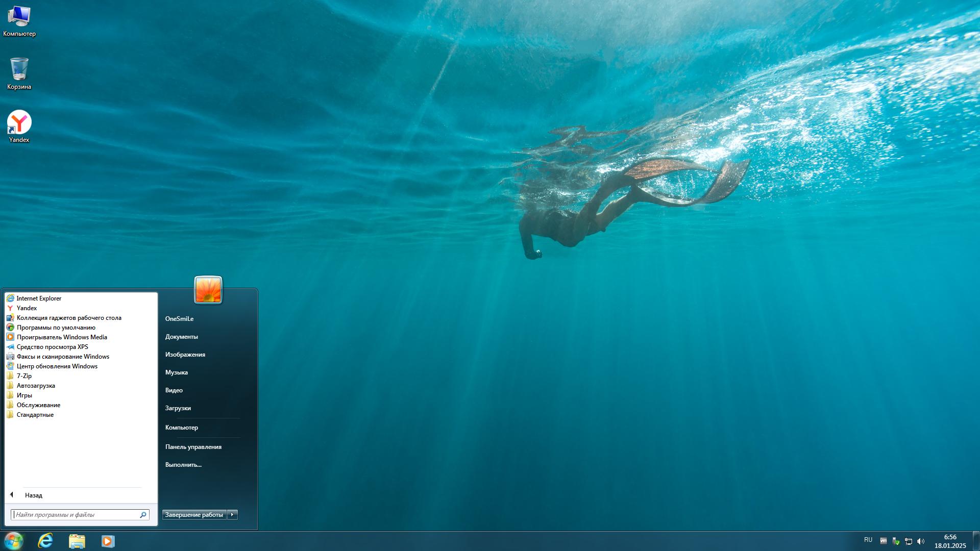Select Документы in the Start menu
980x551 pixels.
tap(181, 337)
